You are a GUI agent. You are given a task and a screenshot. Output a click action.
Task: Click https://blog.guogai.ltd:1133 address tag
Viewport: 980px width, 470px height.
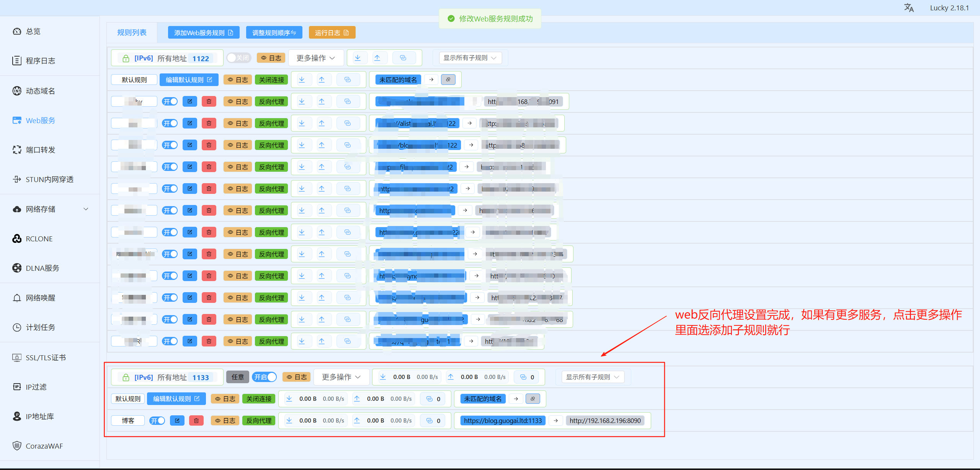pos(503,421)
